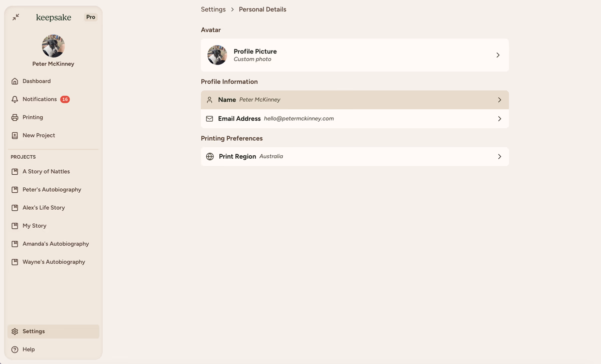The image size is (601, 364).
Task: Click the Print Region globe icon
Action: tap(210, 157)
